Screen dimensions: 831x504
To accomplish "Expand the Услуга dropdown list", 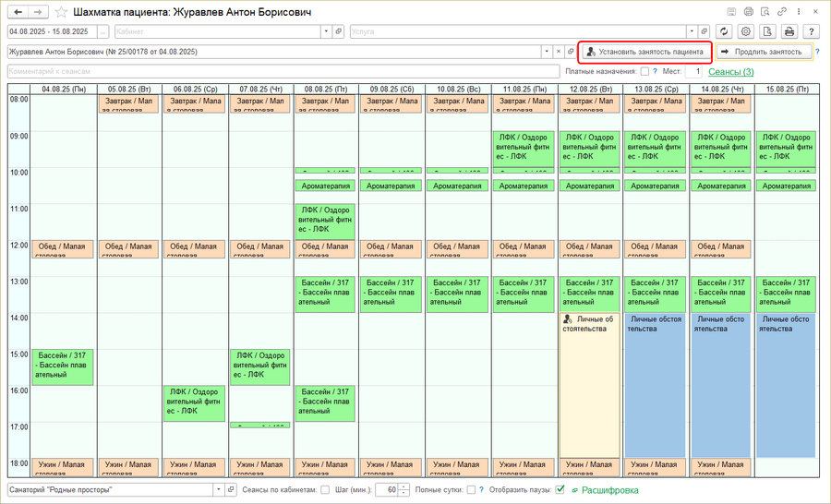I will [692, 31].
